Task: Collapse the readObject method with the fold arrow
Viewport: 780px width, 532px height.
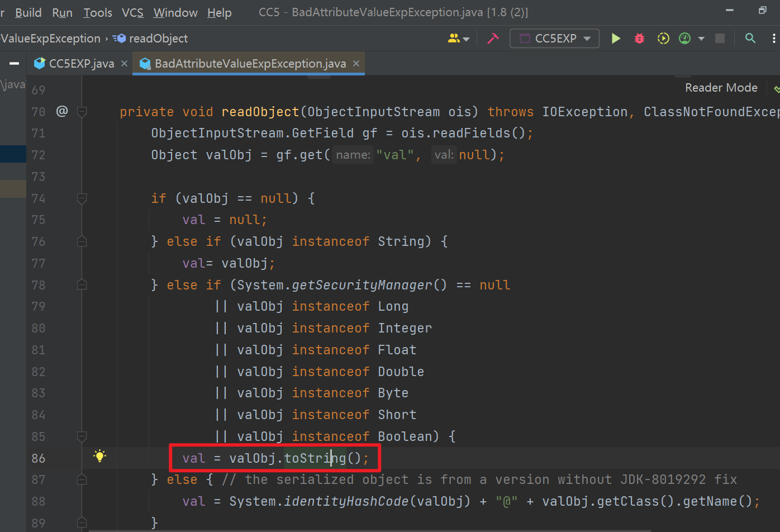Action: coord(82,112)
